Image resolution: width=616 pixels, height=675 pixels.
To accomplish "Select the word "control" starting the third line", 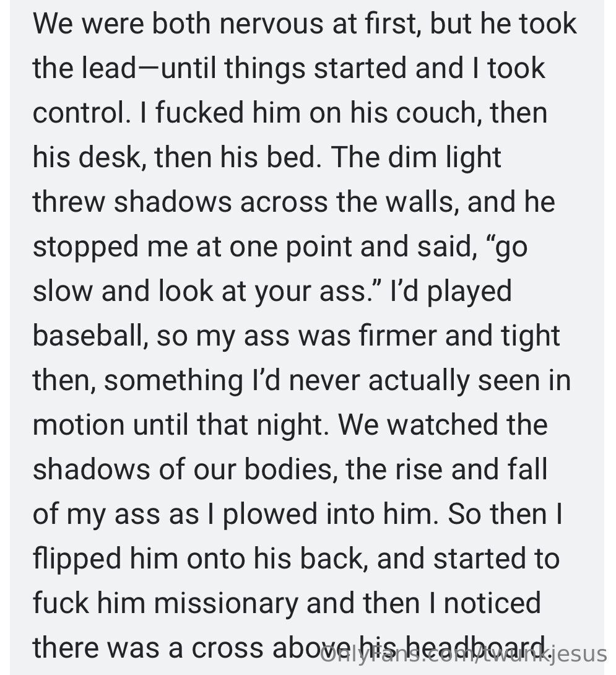I will tap(75, 113).
